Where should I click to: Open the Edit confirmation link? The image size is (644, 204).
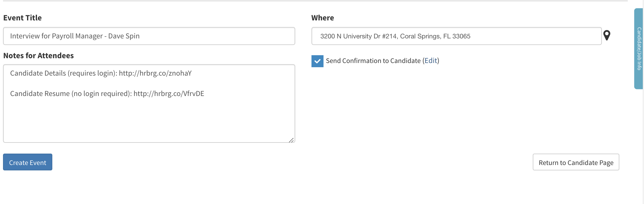pyautogui.click(x=431, y=61)
